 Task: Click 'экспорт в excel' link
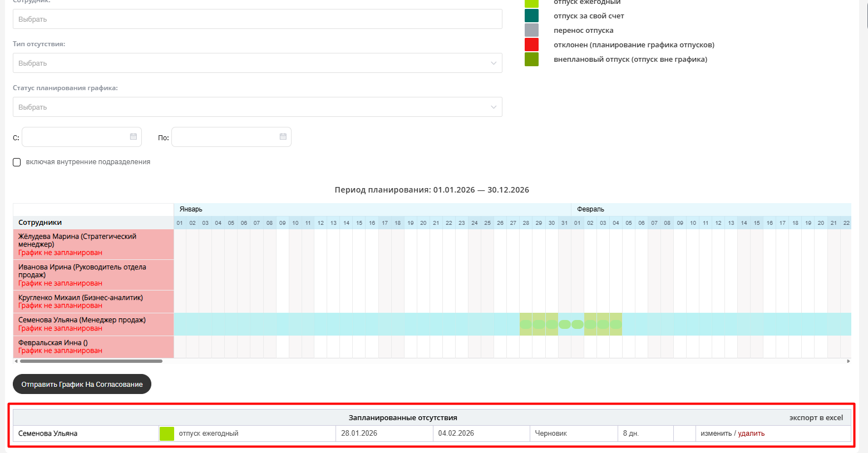coord(816,417)
